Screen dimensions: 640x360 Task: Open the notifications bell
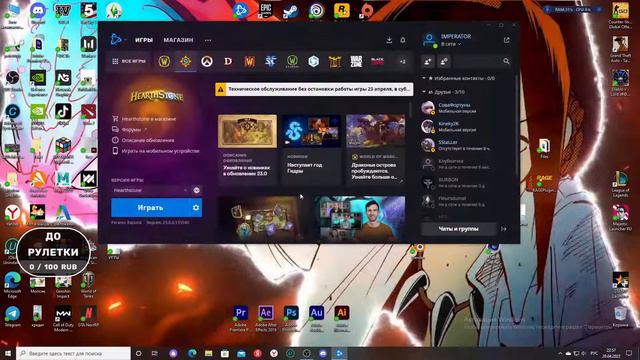point(403,40)
